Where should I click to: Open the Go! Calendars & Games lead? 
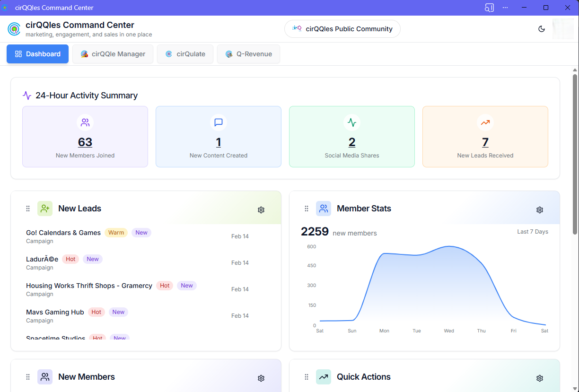(x=63, y=233)
